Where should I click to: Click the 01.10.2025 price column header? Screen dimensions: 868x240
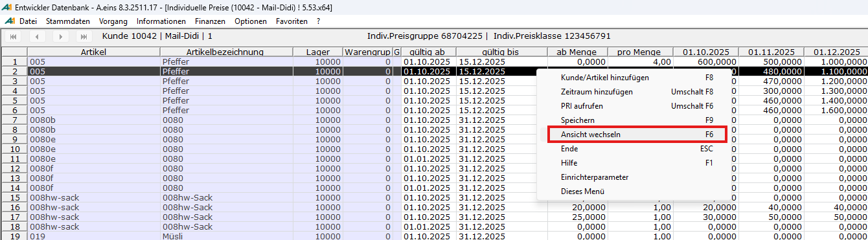coord(706,52)
